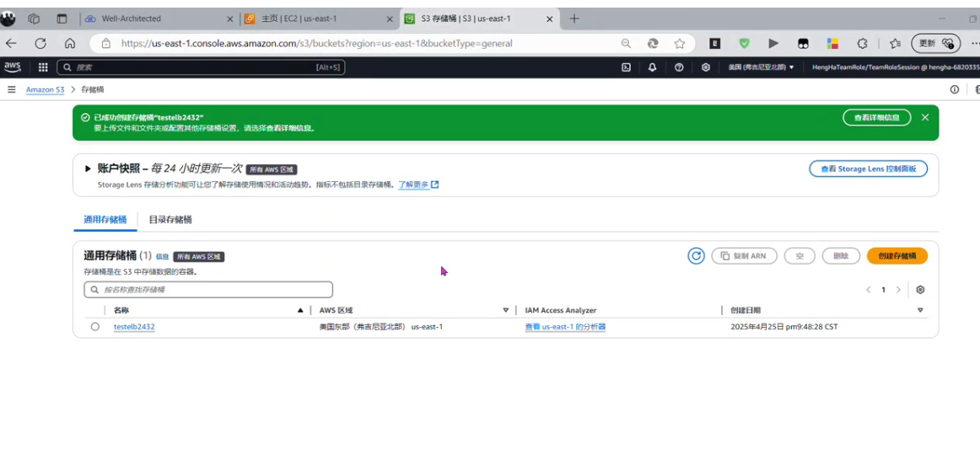Click the browser 更新 update button
980x455 pixels.
tap(935, 44)
